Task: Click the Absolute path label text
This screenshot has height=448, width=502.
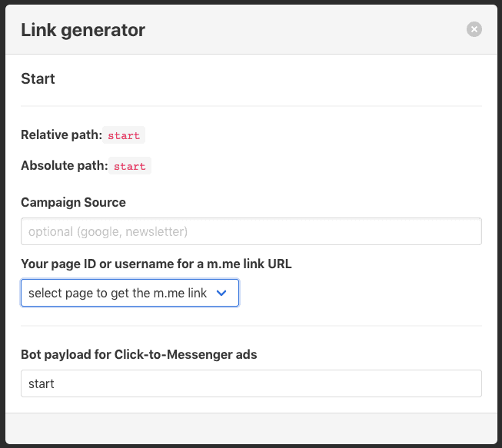Action: 65,165
